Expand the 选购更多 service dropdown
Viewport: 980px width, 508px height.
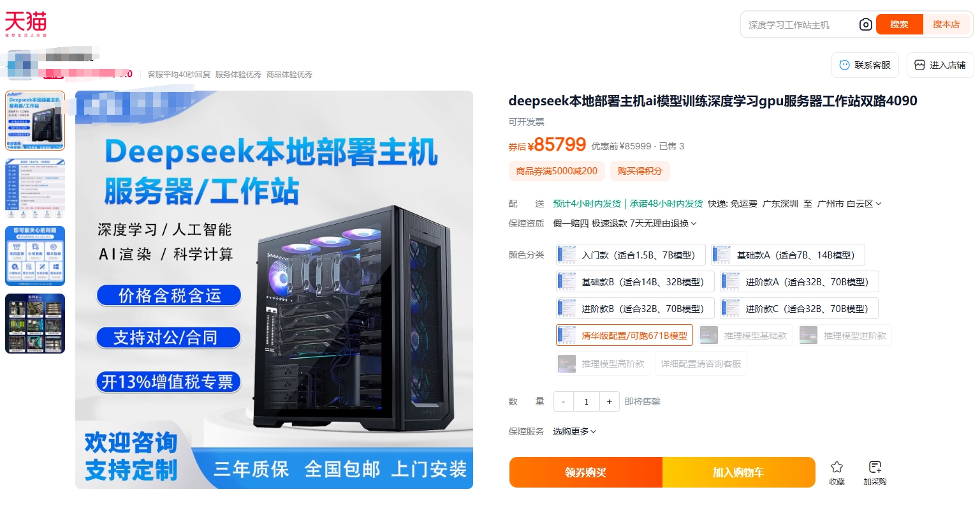tap(574, 431)
